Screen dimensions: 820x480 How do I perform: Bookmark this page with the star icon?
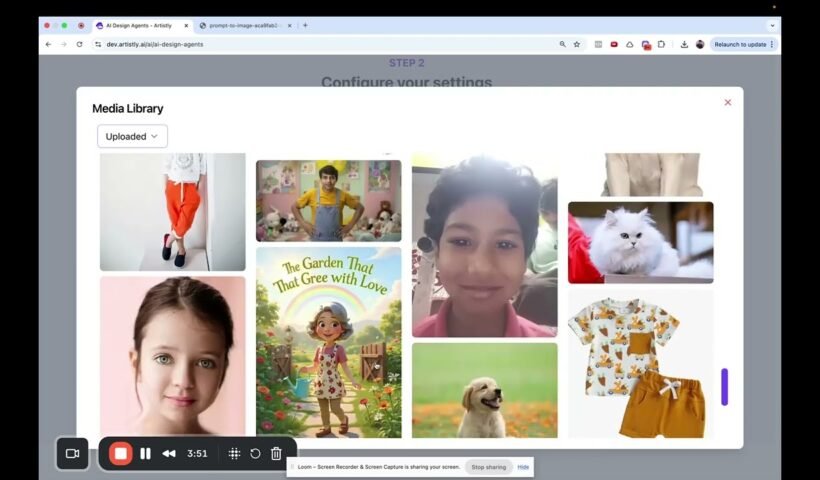[x=577, y=44]
